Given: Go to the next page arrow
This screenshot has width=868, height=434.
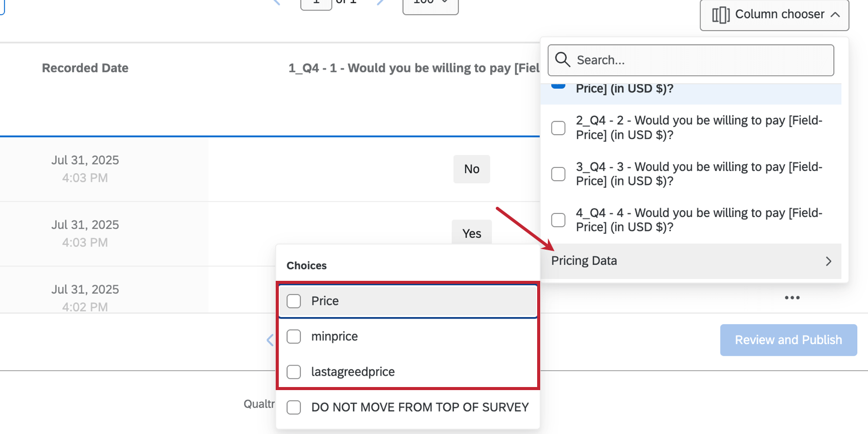Looking at the screenshot, I should pyautogui.click(x=380, y=2).
